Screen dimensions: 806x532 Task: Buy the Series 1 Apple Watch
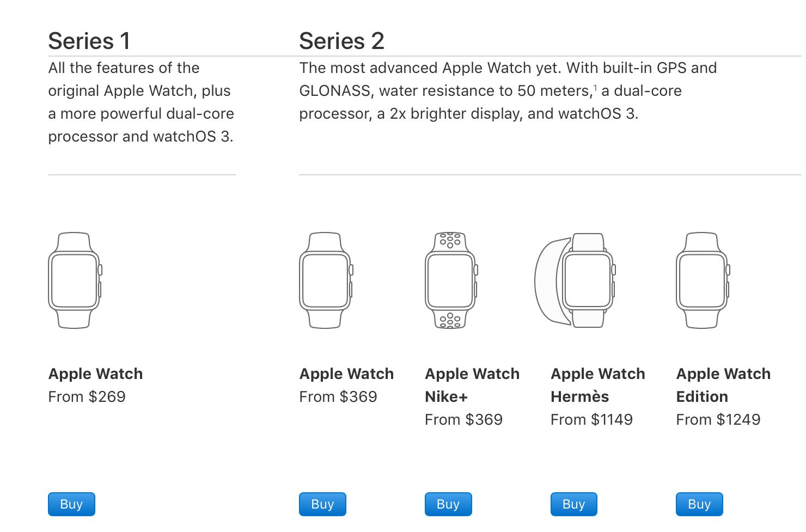pyautogui.click(x=71, y=504)
